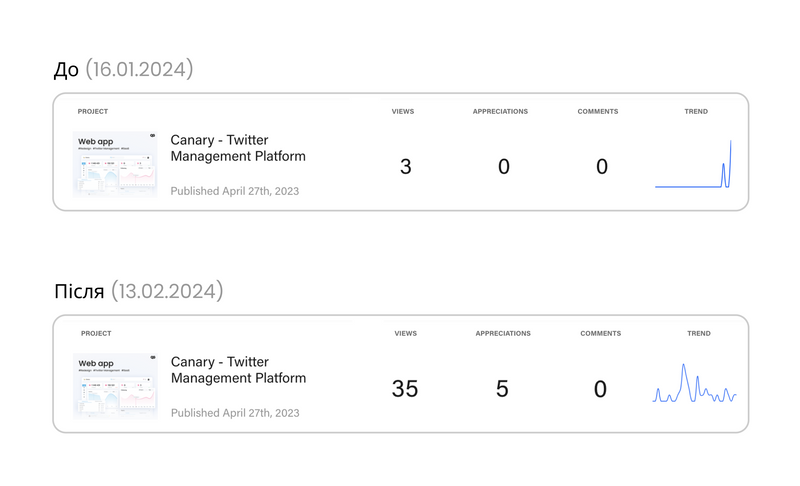Click the VIEWS column header in top table
This screenshot has height=486, width=800.
[403, 111]
